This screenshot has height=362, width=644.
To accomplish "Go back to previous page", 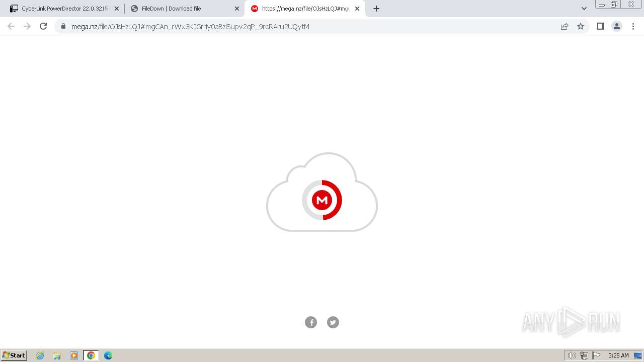I will coord(11,26).
